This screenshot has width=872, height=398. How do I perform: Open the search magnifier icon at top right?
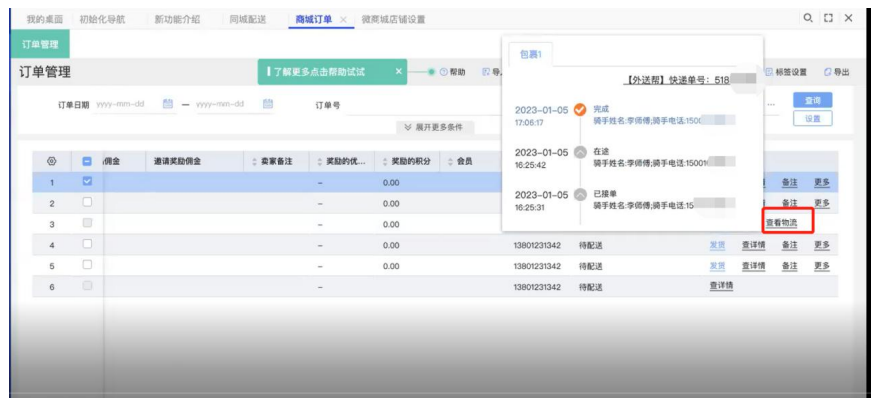coord(807,18)
